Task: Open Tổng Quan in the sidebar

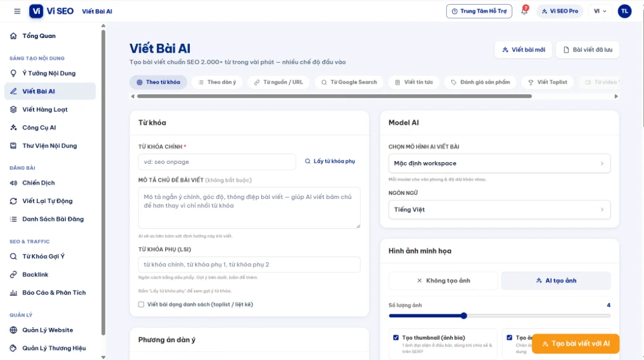Action: [50, 36]
